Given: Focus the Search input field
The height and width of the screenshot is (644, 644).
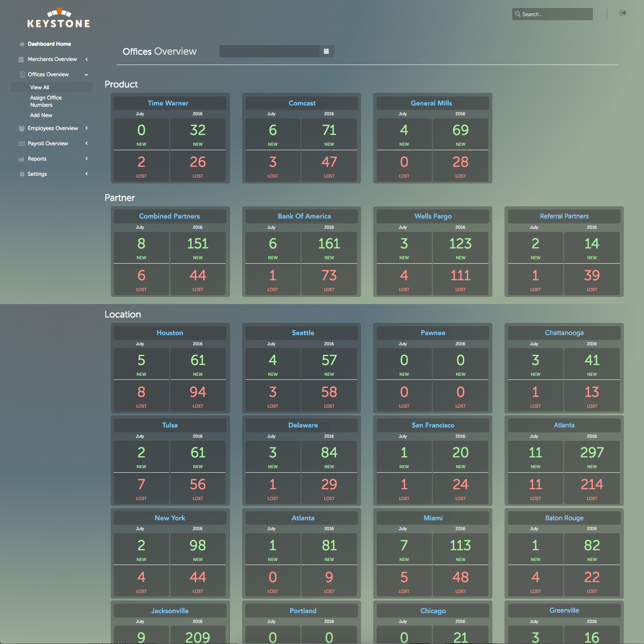Looking at the screenshot, I should tap(553, 14).
